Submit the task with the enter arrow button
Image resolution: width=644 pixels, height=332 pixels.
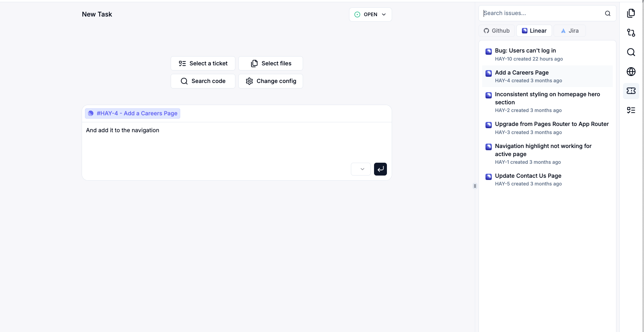tap(380, 169)
